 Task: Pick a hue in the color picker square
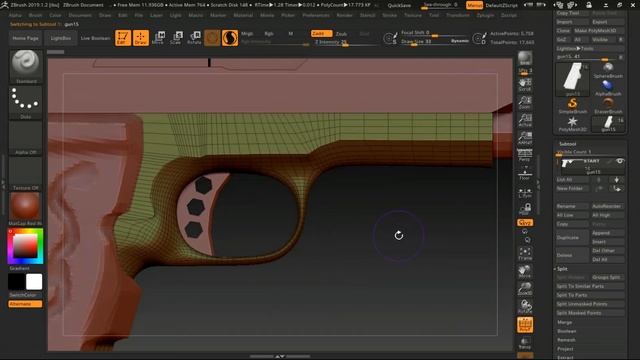pyautogui.click(x=25, y=246)
